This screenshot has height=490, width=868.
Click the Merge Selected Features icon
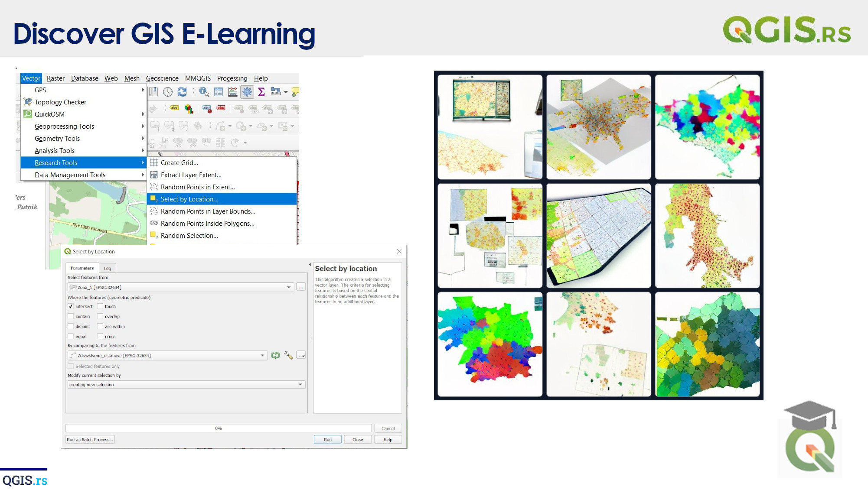click(206, 142)
